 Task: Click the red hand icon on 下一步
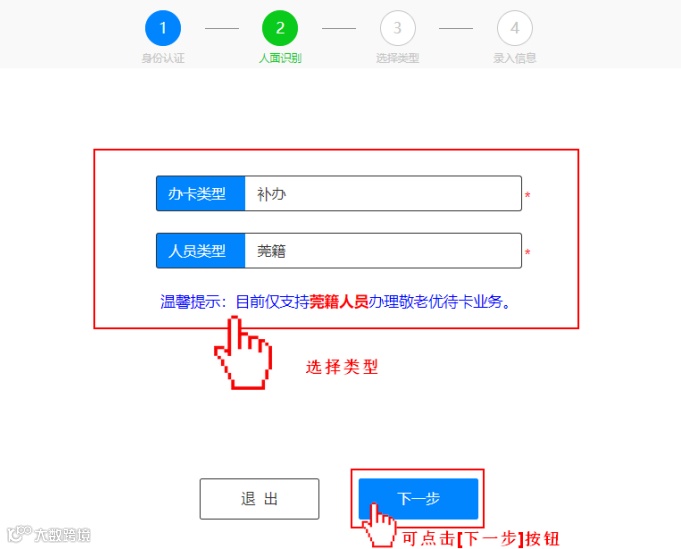(x=380, y=525)
